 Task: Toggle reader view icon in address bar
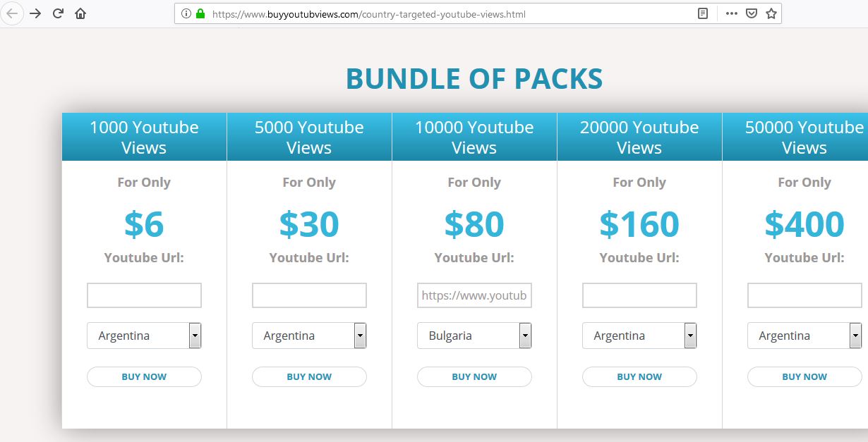pyautogui.click(x=703, y=13)
